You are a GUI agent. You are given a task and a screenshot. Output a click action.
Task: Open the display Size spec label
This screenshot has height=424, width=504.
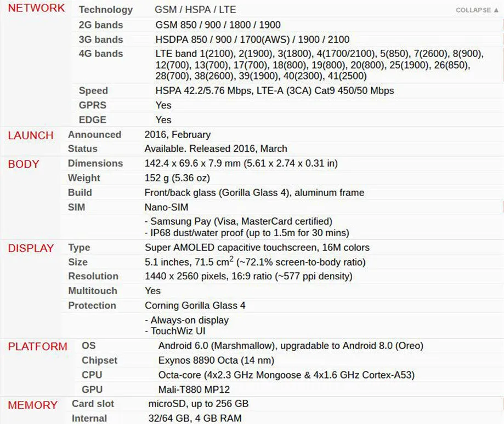78,262
